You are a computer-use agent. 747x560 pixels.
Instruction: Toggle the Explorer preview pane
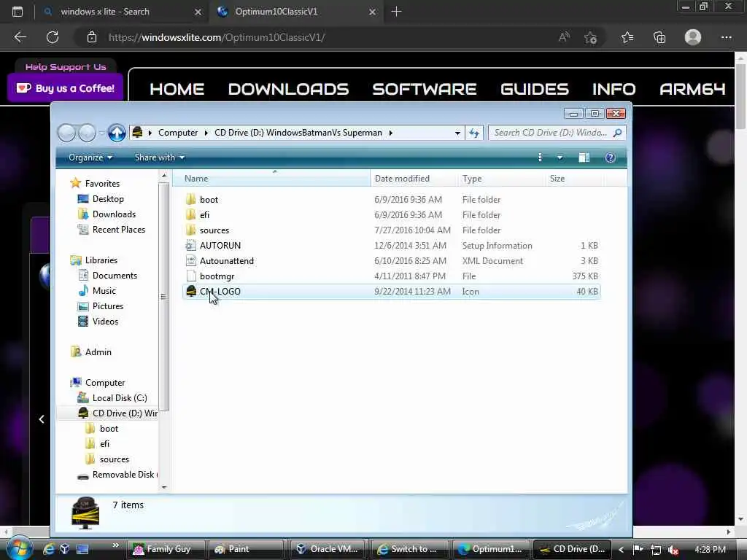584,157
